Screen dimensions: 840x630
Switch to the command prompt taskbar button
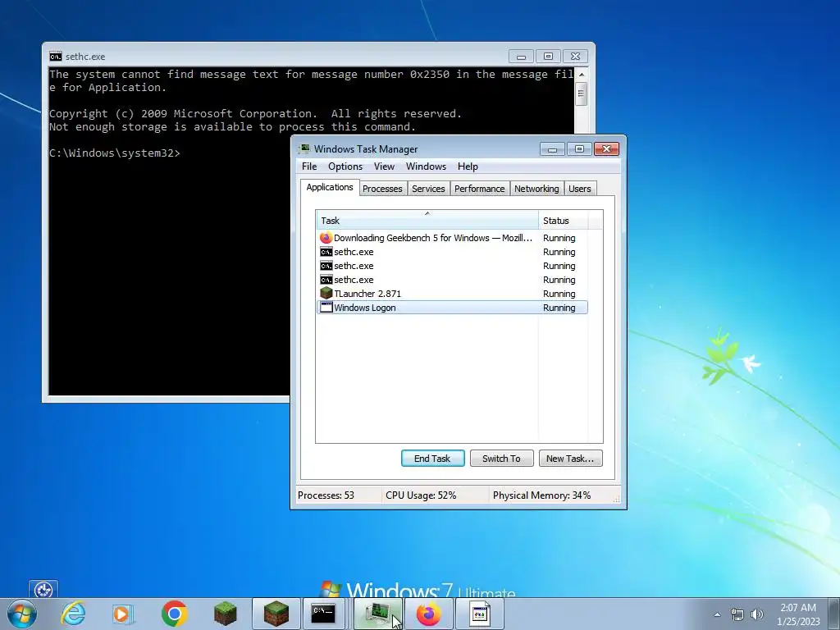[x=324, y=614]
